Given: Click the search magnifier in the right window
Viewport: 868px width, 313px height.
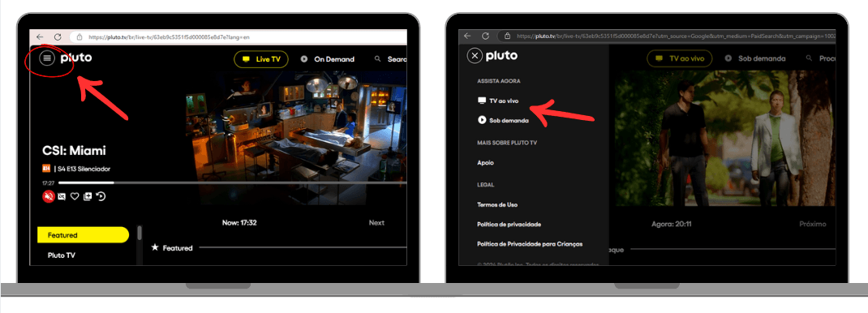Looking at the screenshot, I should click(x=810, y=58).
